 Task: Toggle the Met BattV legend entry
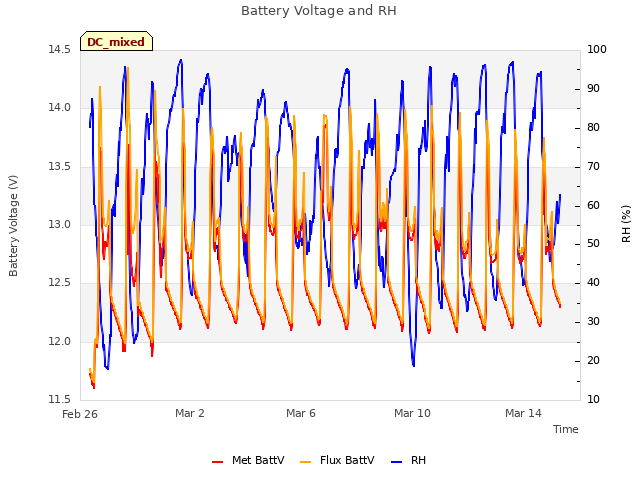pos(248,460)
